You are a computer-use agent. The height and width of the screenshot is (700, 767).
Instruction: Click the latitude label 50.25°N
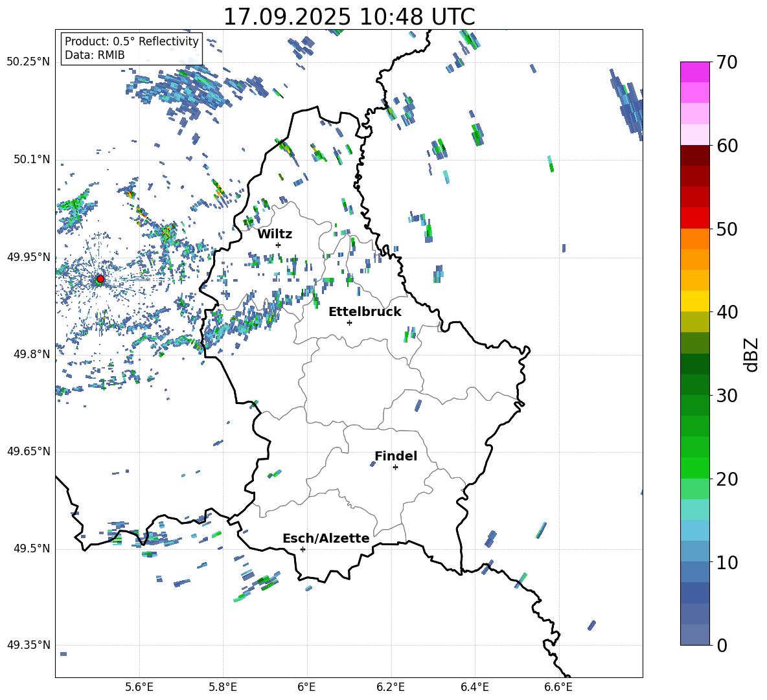[x=29, y=62]
